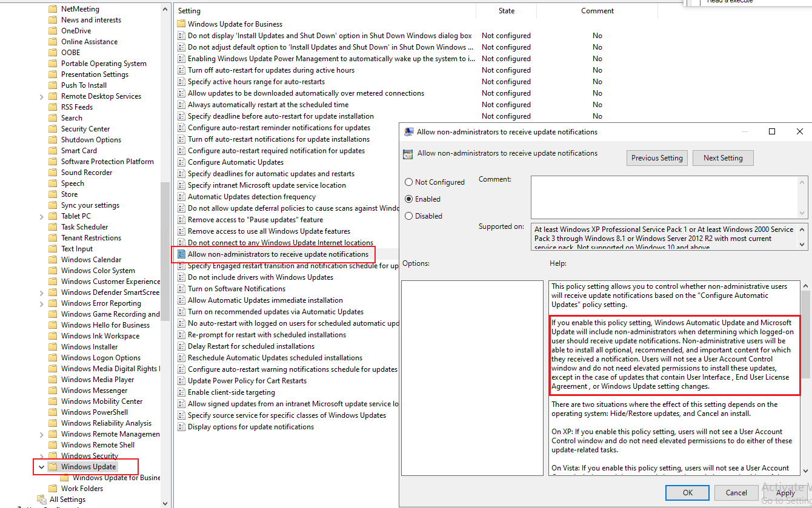Click policy icon for Enable client-side targeting
812x508 pixels.
tap(181, 392)
